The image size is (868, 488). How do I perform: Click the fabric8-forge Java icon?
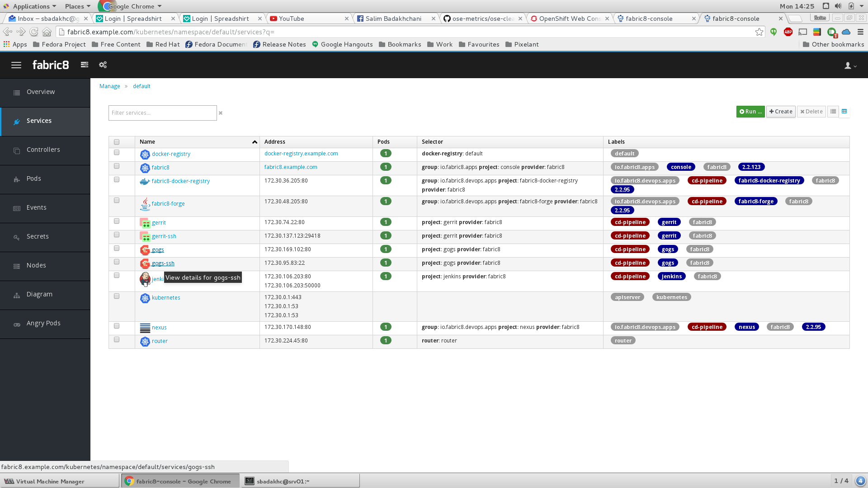(145, 204)
